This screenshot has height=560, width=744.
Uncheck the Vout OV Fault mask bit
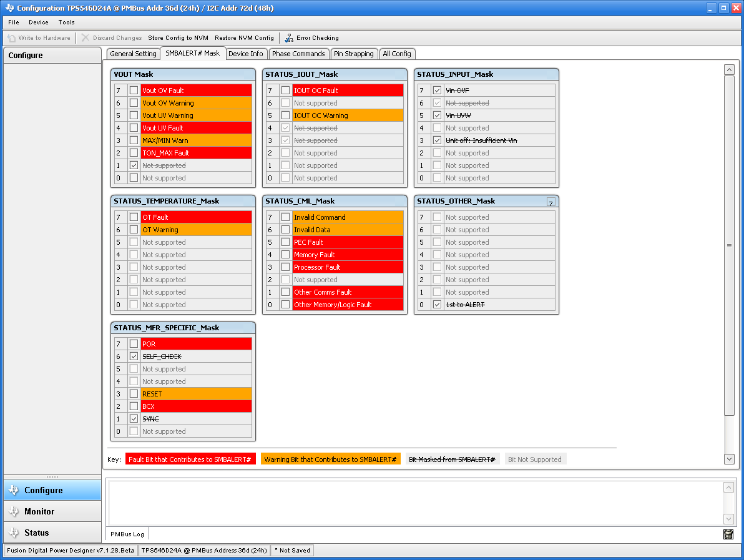[133, 90]
